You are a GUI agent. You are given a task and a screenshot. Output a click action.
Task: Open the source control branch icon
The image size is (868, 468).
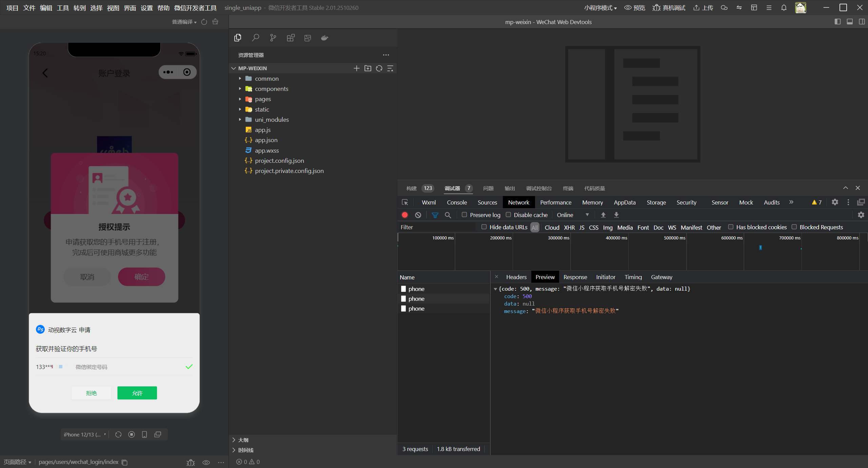pyautogui.click(x=273, y=38)
